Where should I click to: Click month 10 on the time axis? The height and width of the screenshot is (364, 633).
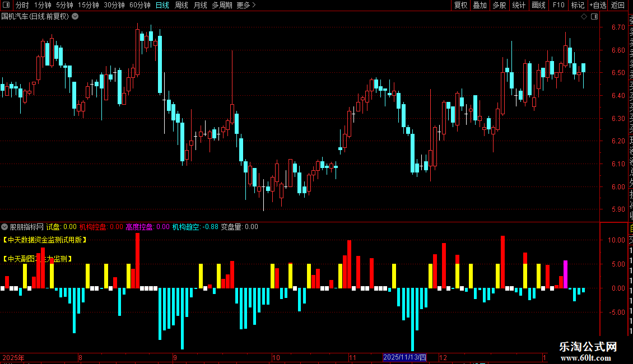pos(276,357)
